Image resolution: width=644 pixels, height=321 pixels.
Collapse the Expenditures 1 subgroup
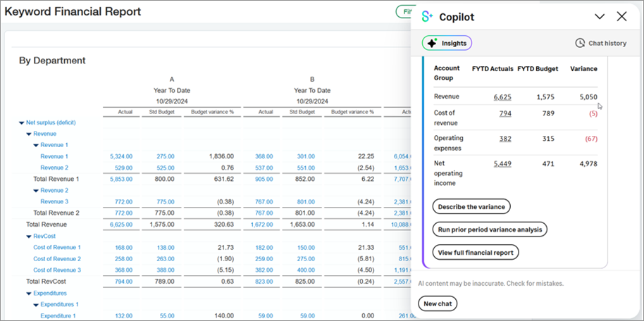[x=36, y=304]
